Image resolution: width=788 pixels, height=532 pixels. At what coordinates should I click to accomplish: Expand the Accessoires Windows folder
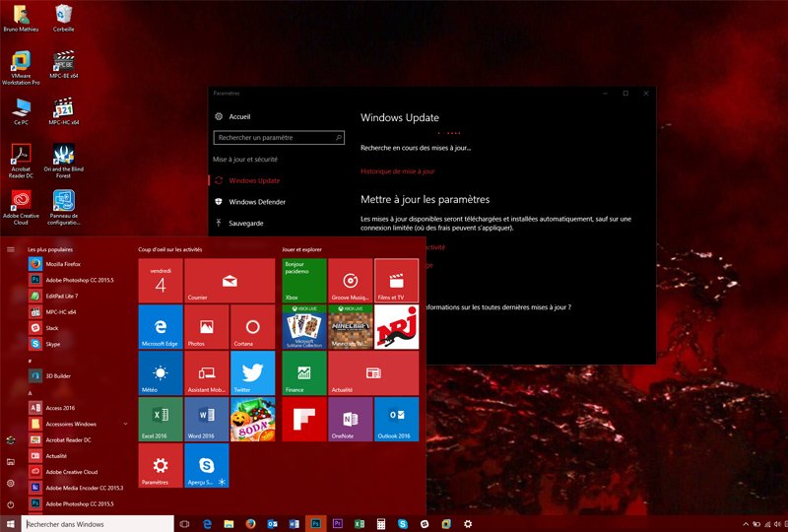[125, 424]
